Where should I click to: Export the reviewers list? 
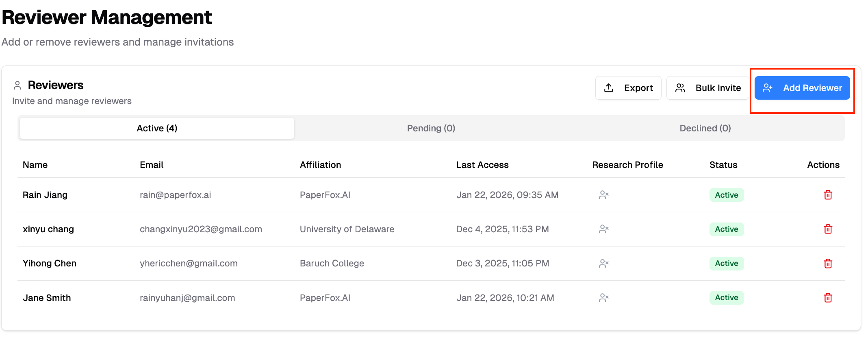(x=628, y=88)
